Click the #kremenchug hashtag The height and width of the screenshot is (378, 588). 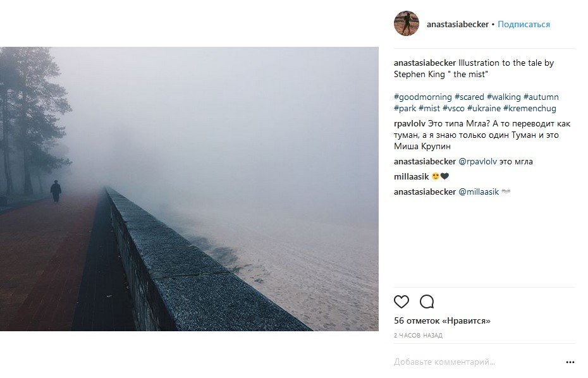(530, 109)
